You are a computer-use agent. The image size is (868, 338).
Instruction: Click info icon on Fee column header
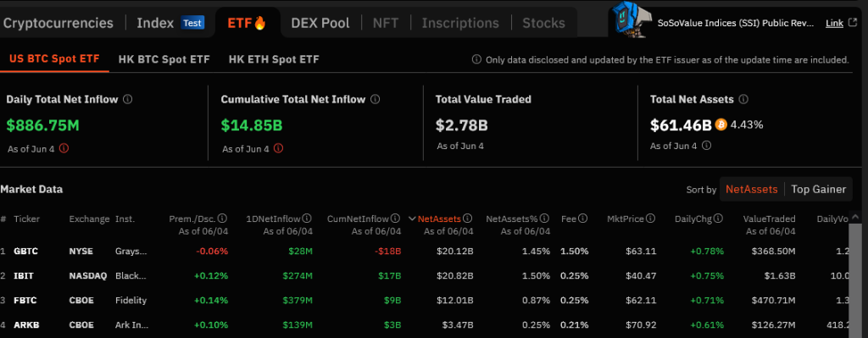click(583, 219)
